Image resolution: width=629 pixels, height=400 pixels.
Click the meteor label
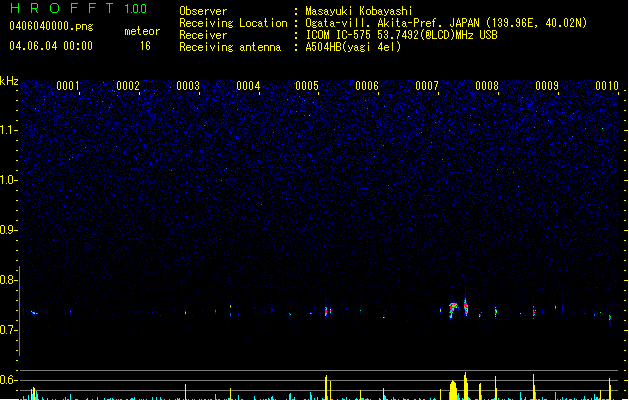pyautogui.click(x=142, y=31)
